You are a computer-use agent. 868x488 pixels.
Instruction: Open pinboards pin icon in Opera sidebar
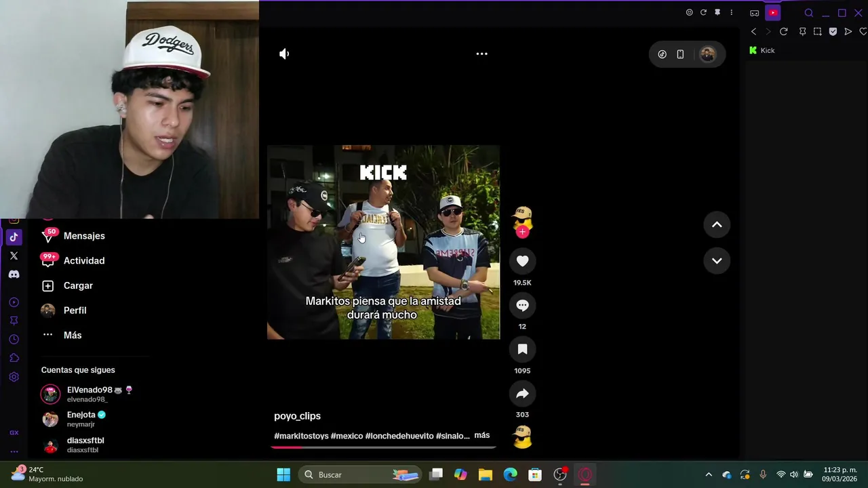tap(14, 321)
